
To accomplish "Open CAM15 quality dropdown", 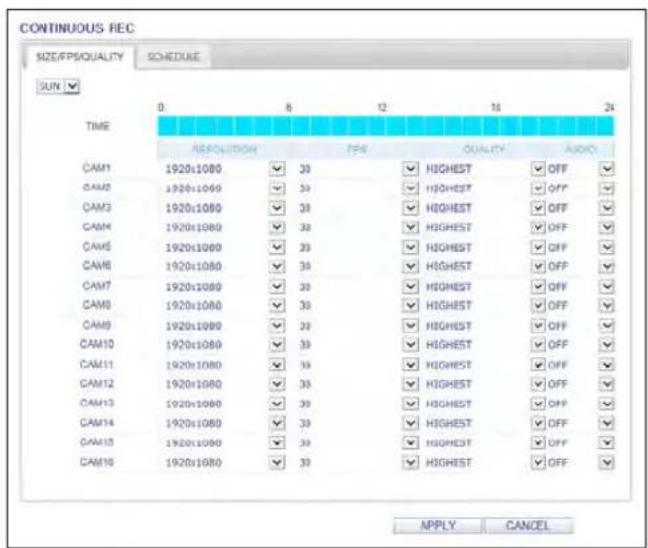I will [538, 443].
